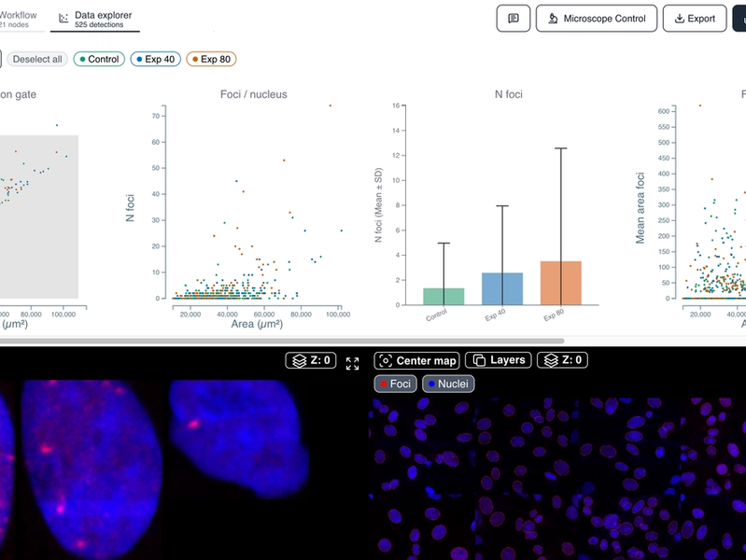Click the 'Mean area foci' axis label
This screenshot has height=560, width=746.
[x=640, y=208]
